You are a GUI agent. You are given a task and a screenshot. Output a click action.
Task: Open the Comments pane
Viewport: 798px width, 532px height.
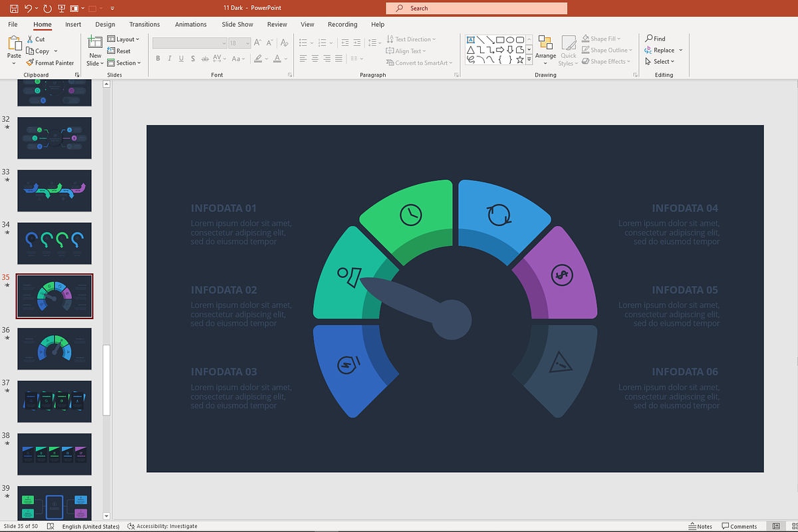coord(739,526)
